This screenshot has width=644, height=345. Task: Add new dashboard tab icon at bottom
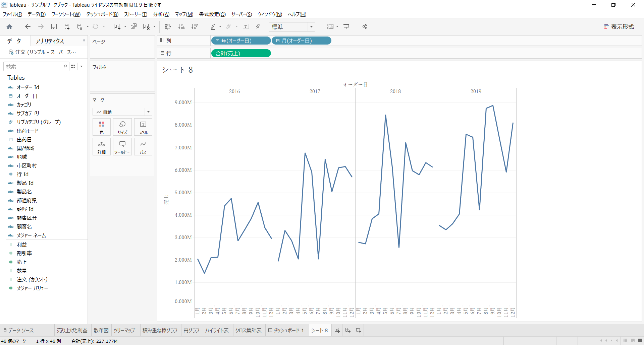point(348,331)
